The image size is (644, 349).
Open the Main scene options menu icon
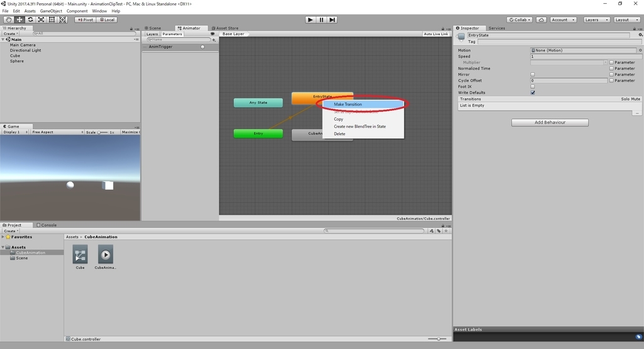point(136,40)
